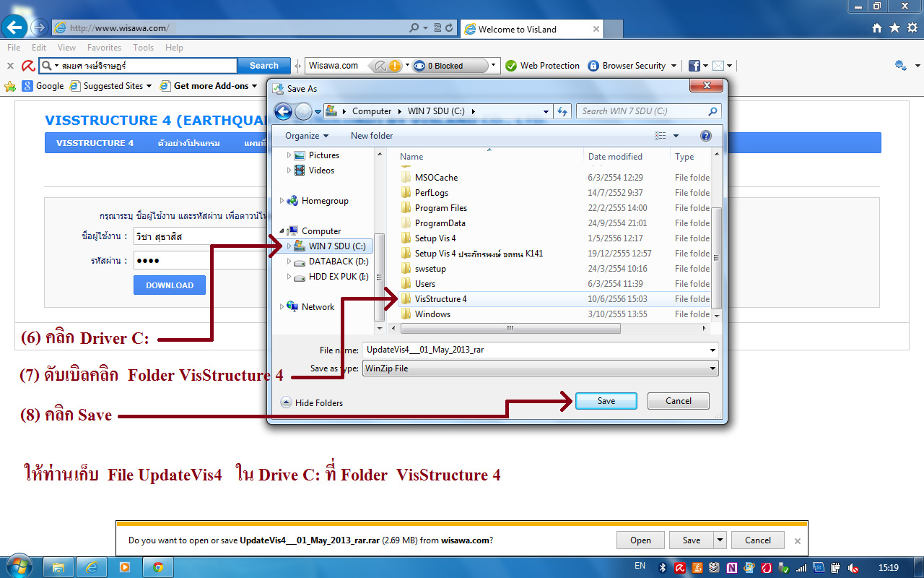Click the mail envelope toolbar icon
This screenshot has width=924, height=578.
coord(718,66)
